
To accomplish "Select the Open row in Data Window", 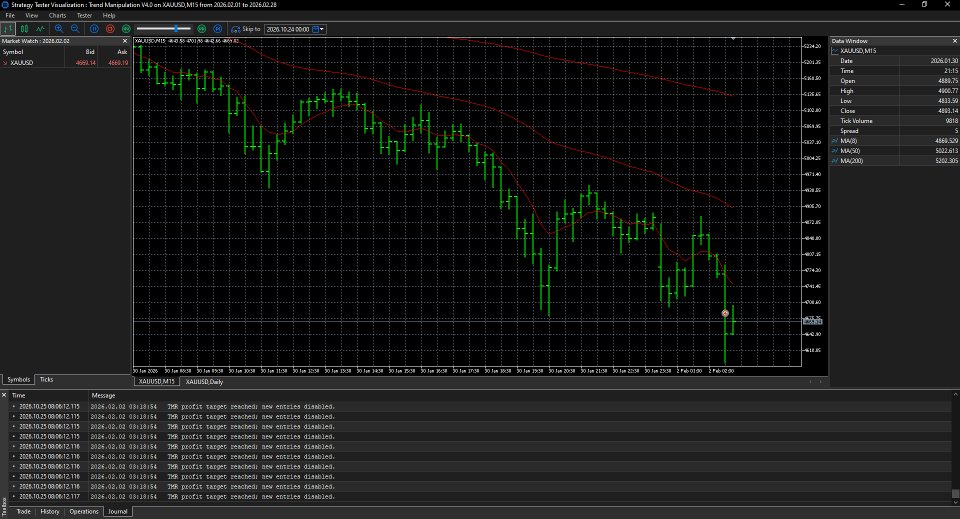I will (894, 81).
